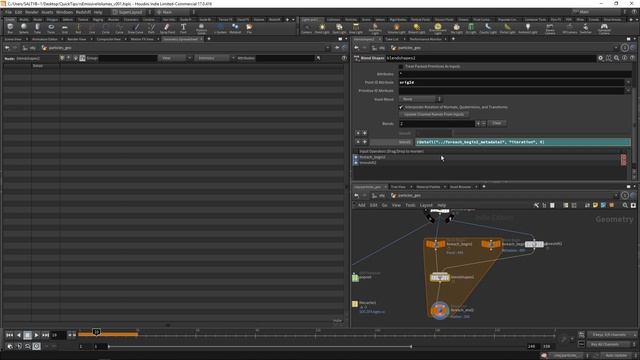The height and width of the screenshot is (360, 640).
Task: Add an Ambient Light from shelf
Action: click(528, 28)
